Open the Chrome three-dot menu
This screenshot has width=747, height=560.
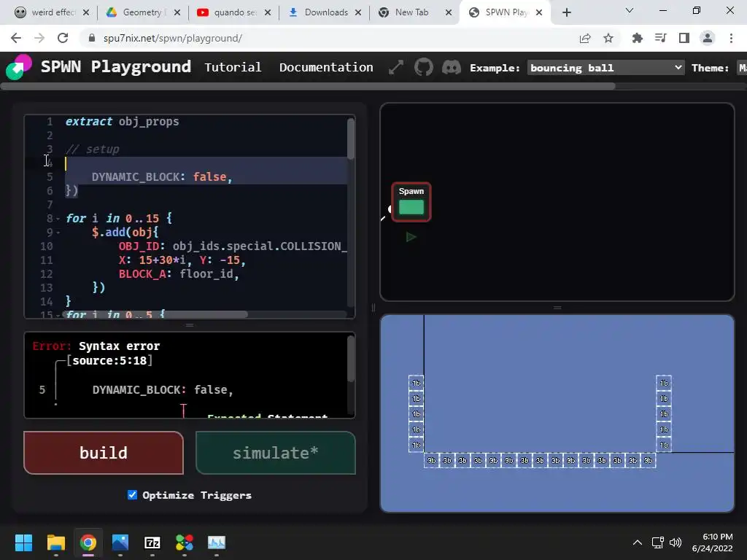tap(731, 38)
